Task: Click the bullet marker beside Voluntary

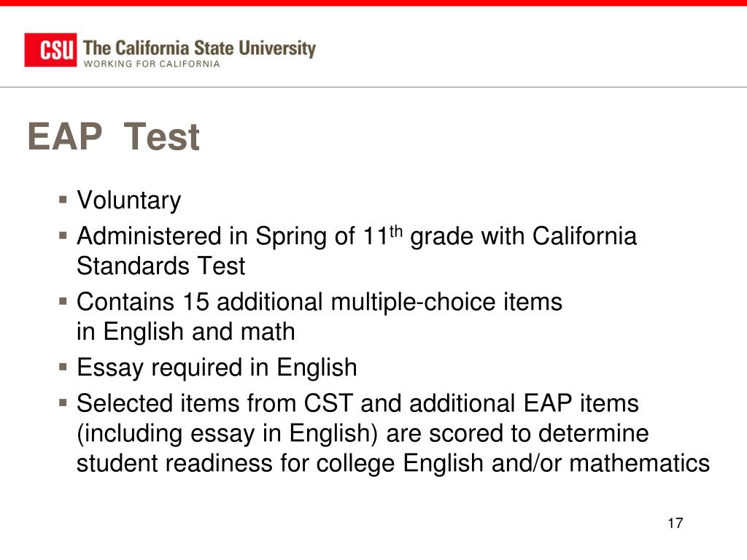Action: (x=63, y=199)
